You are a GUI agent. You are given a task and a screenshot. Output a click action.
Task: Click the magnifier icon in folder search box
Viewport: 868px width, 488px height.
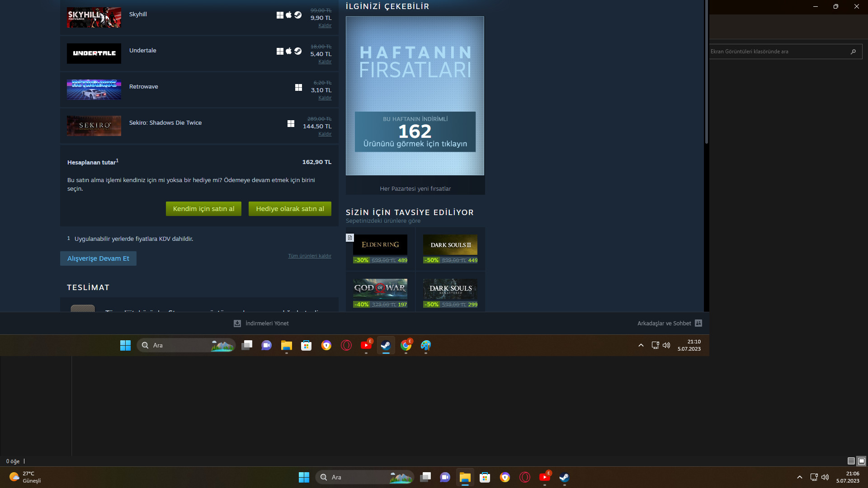(853, 52)
